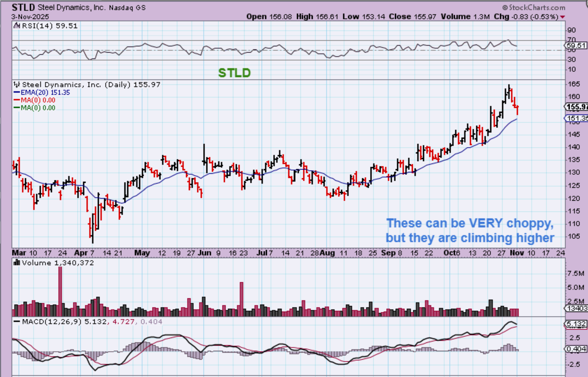The image size is (588, 377).
Task: Click the May label on date axis
Action: point(142,253)
